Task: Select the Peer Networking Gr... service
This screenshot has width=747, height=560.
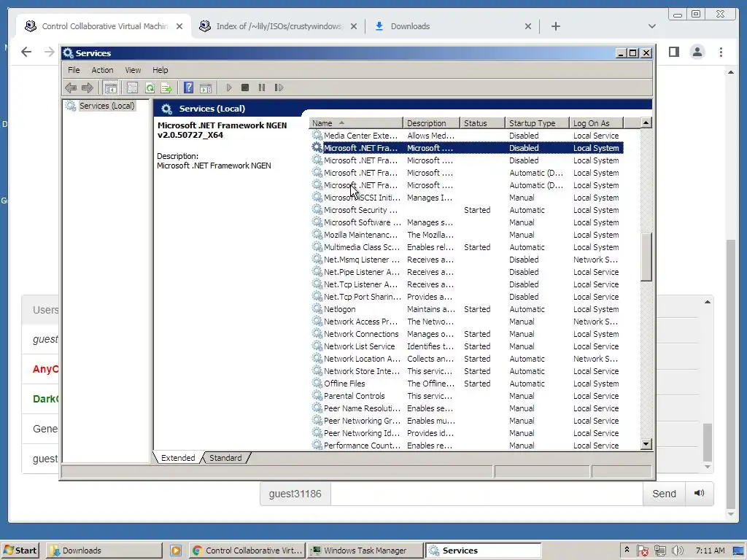Action: [x=467, y=421]
